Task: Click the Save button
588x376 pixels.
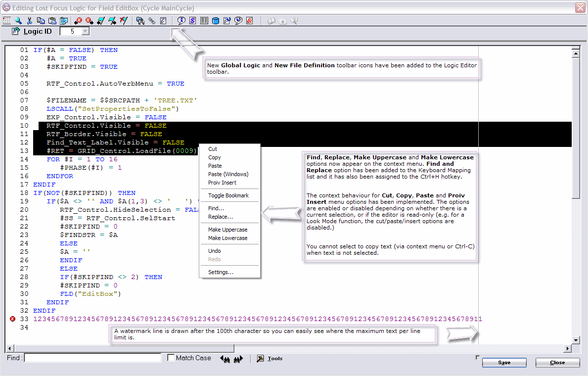Action: tap(504, 363)
